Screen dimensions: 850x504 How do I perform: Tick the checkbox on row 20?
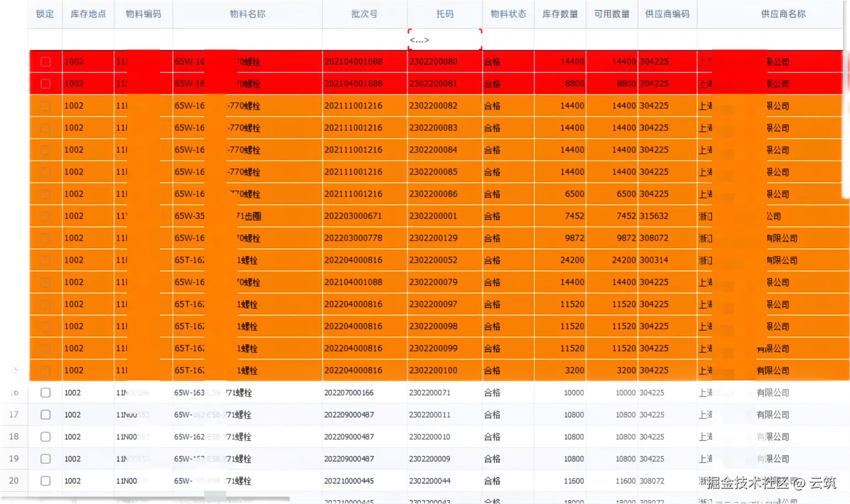point(46,480)
